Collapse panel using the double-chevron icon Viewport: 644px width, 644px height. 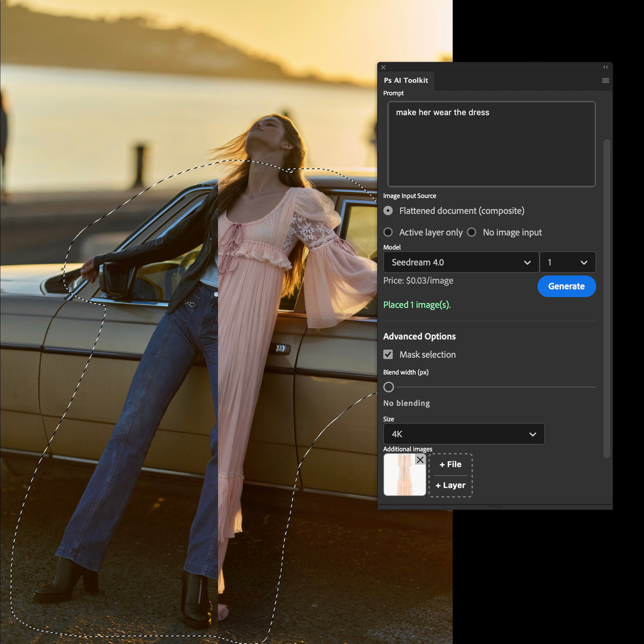(605, 67)
